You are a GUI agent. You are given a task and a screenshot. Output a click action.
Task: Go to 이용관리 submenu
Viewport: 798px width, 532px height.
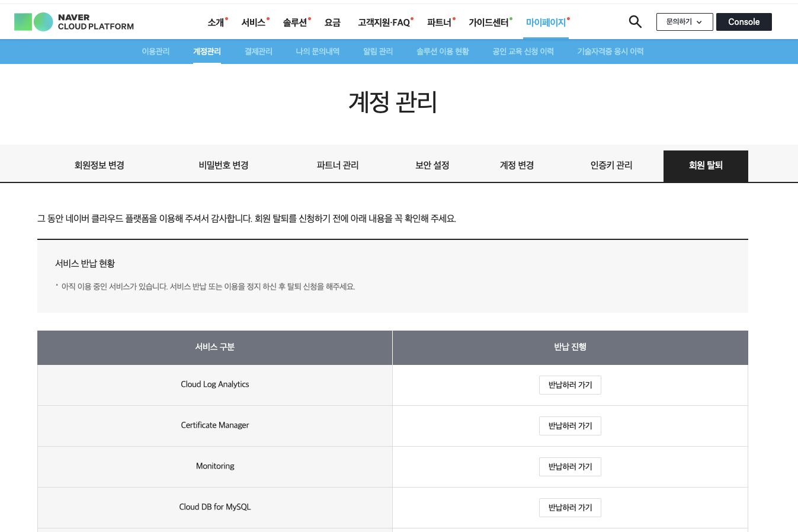pyautogui.click(x=156, y=52)
